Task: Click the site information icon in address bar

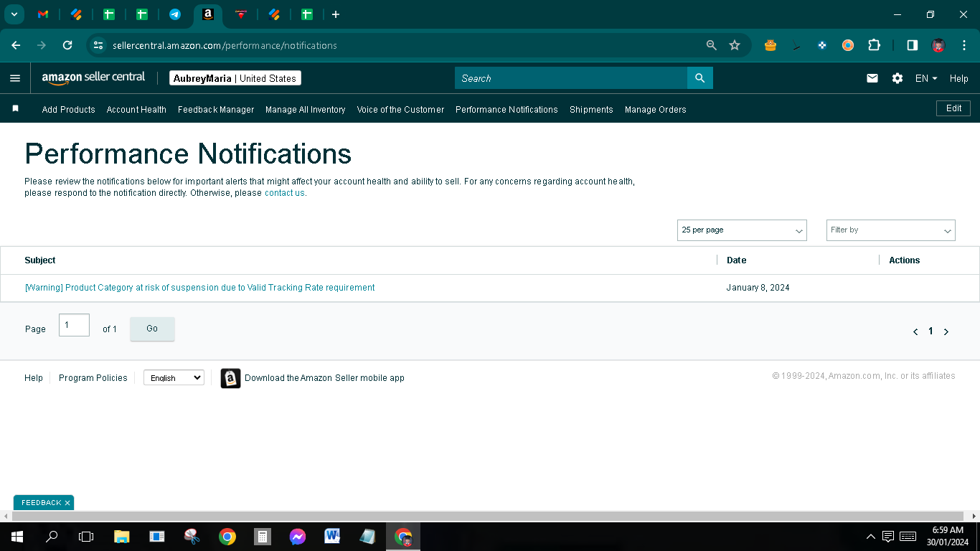Action: coord(98,45)
